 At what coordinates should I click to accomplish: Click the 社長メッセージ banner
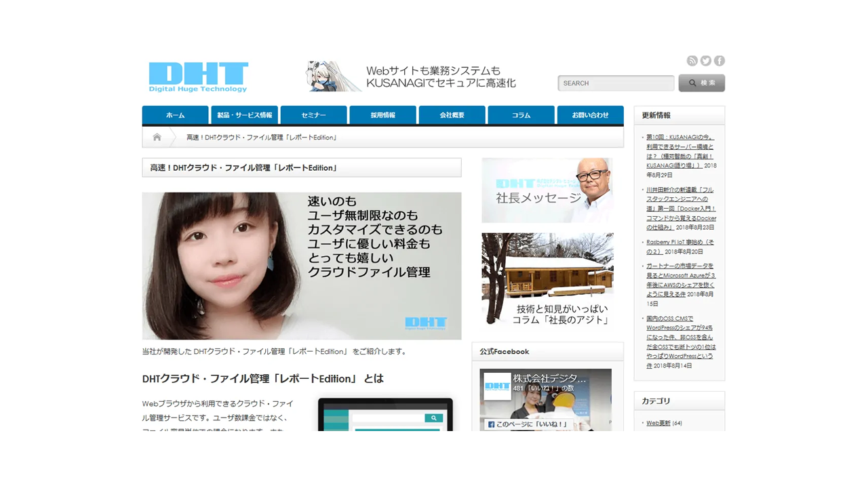tap(547, 190)
